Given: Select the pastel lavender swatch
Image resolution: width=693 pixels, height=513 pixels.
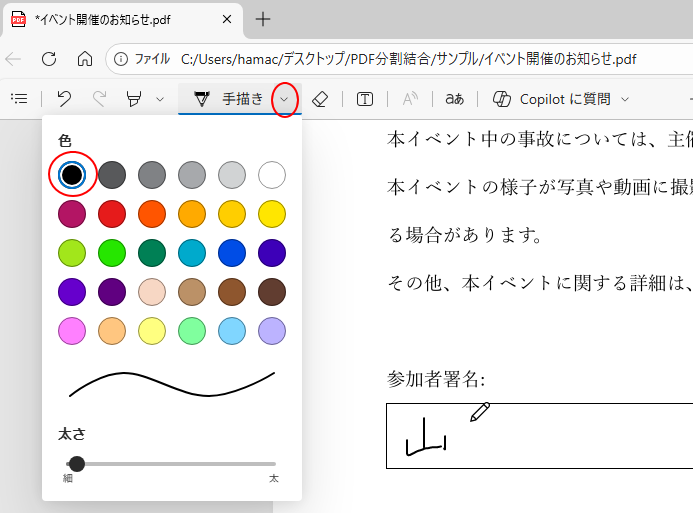Looking at the screenshot, I should click(272, 331).
